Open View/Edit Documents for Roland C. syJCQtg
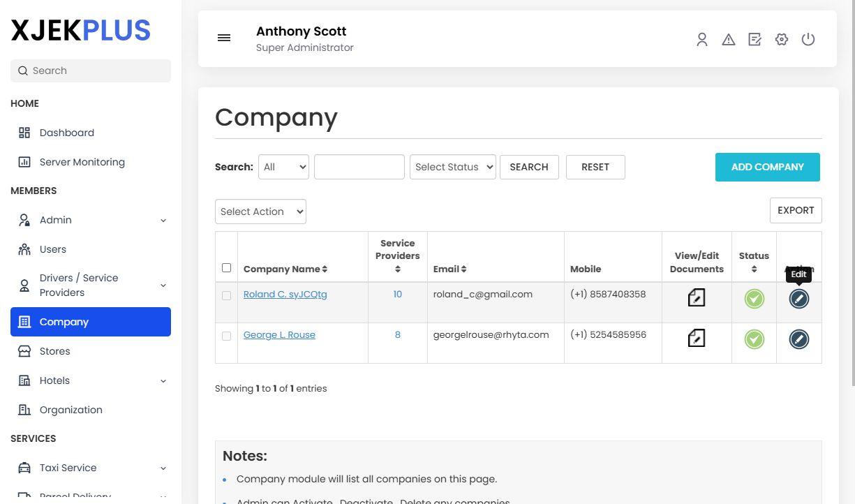Screen dimensions: 855x504 click(x=696, y=298)
